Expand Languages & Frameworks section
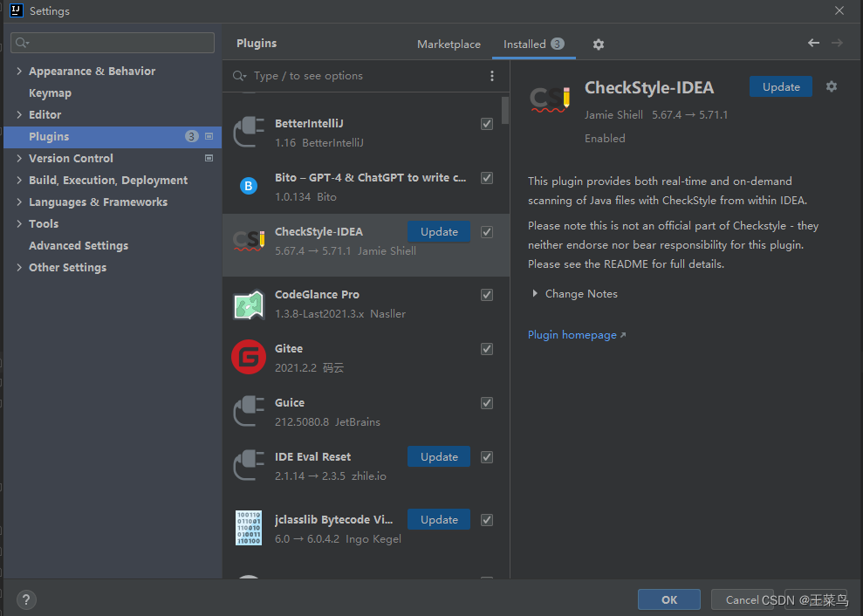863x616 pixels. [19, 202]
